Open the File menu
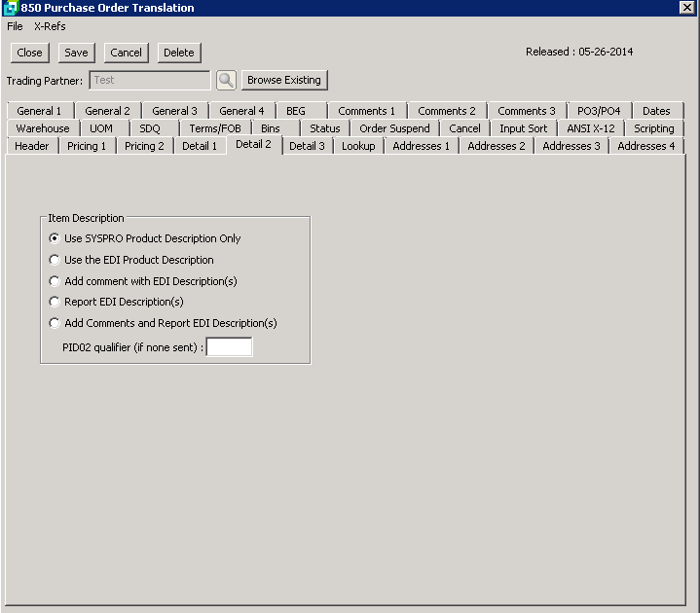Image resolution: width=700 pixels, height=613 pixels. [15, 26]
